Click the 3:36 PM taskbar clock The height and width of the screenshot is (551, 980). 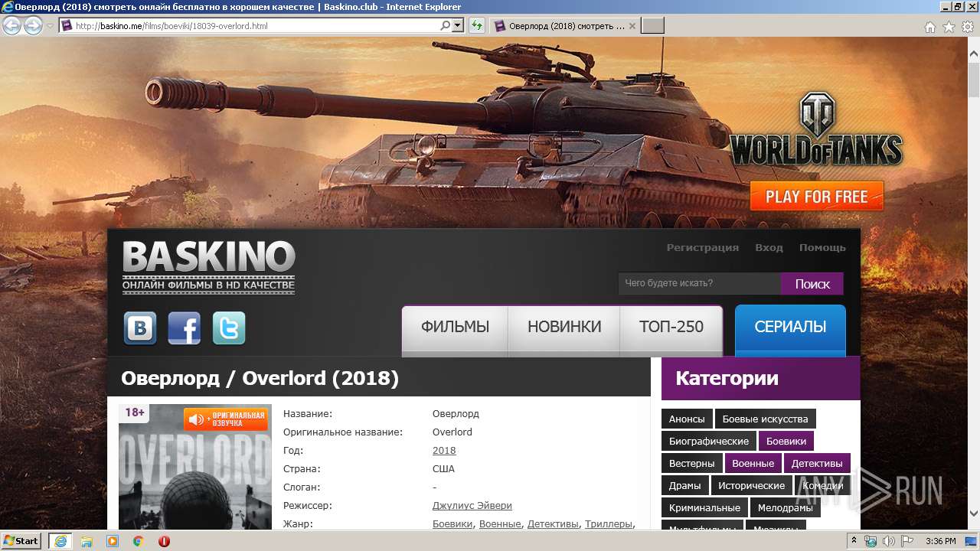941,541
